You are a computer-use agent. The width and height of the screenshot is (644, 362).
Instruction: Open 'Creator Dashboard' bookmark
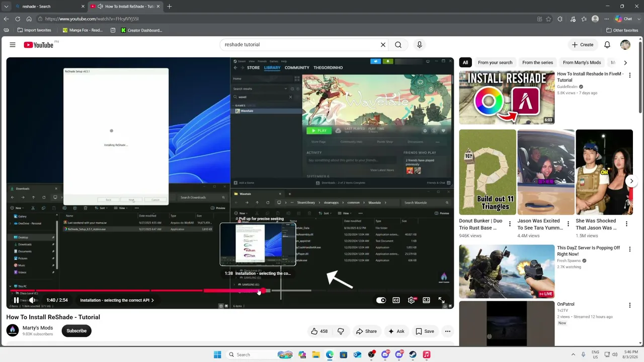point(141,30)
